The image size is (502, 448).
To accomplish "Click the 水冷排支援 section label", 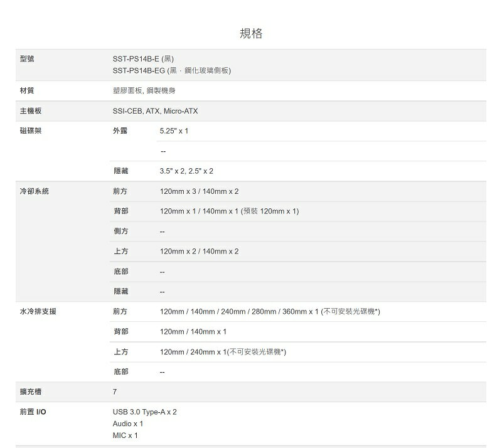I will [38, 311].
